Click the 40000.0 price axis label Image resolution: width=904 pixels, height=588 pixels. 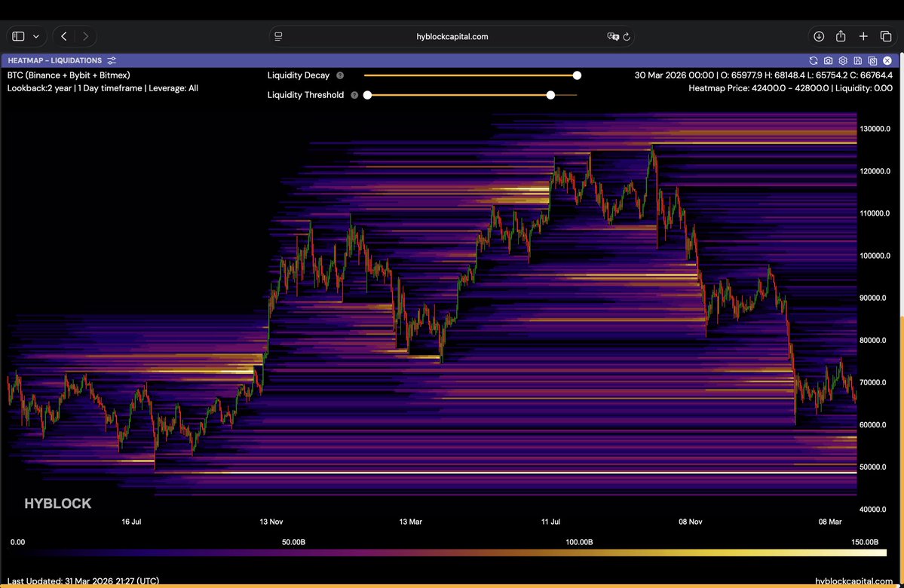point(873,510)
